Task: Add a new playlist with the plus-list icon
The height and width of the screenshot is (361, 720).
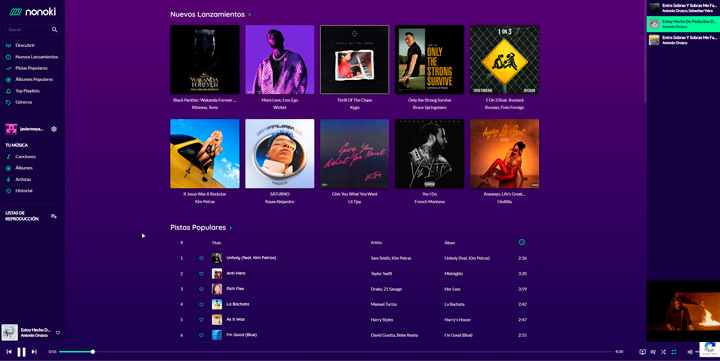Action: (54, 216)
